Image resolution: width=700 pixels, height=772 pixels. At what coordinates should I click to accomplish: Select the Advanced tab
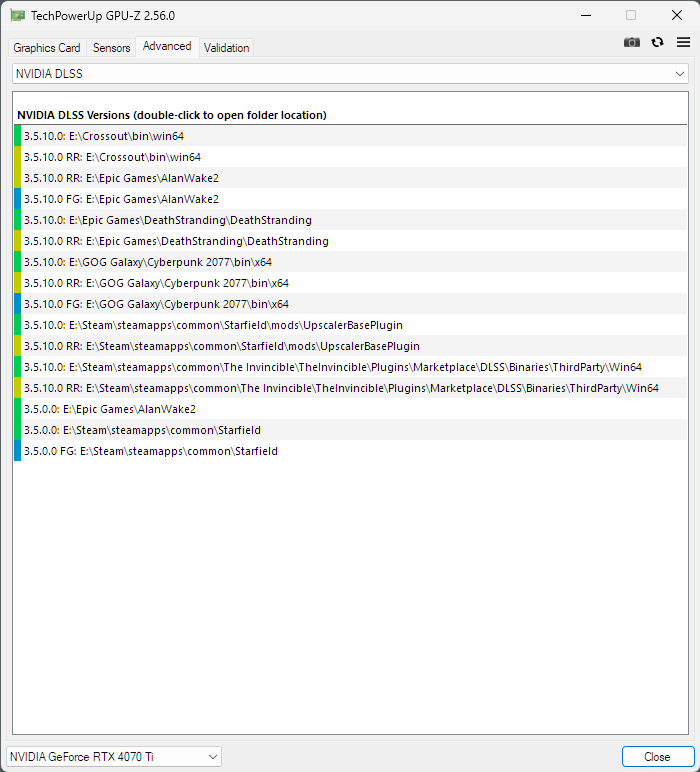click(167, 46)
